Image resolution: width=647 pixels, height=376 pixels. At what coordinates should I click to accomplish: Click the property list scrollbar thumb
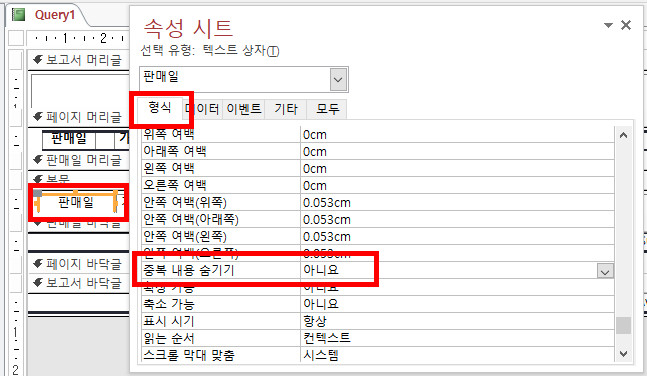(x=623, y=326)
